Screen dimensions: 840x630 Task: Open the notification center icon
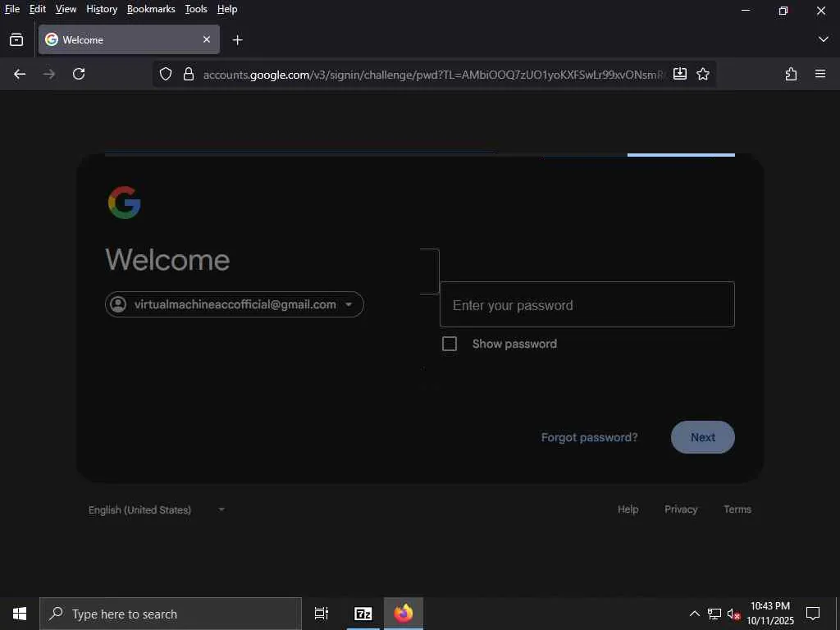pos(813,614)
